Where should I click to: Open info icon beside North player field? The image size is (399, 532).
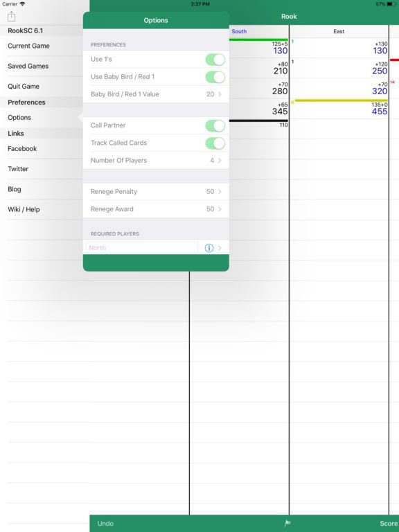209,248
